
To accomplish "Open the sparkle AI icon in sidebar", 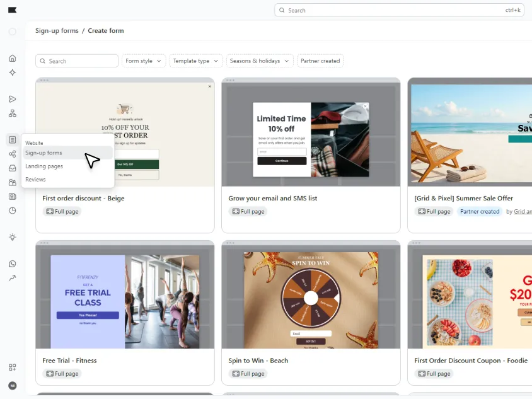I will tap(13, 72).
